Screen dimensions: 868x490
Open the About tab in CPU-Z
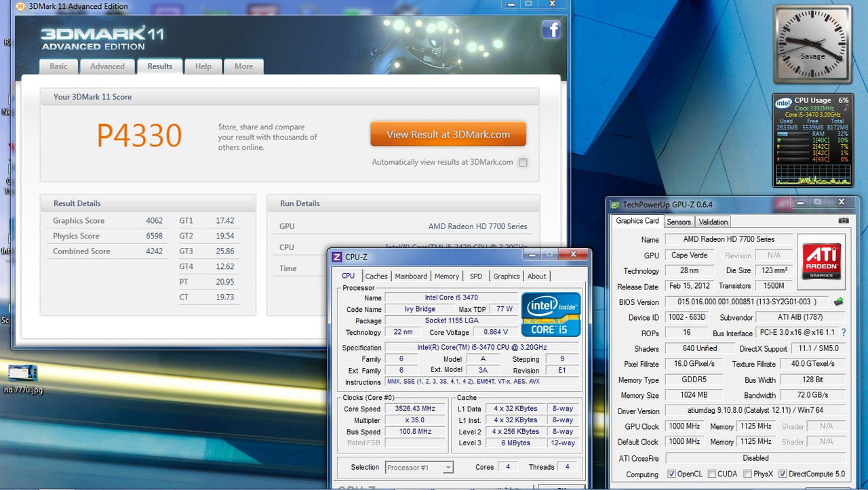point(537,276)
